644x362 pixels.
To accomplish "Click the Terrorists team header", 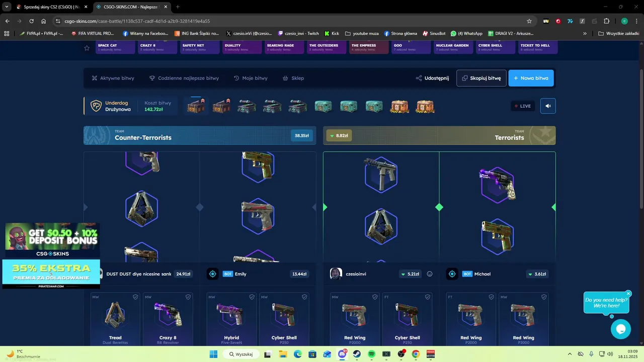I will (x=439, y=135).
